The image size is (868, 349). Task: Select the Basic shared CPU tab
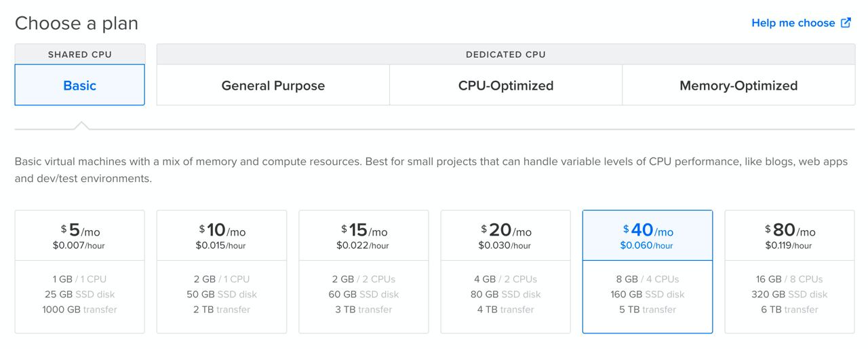click(80, 85)
